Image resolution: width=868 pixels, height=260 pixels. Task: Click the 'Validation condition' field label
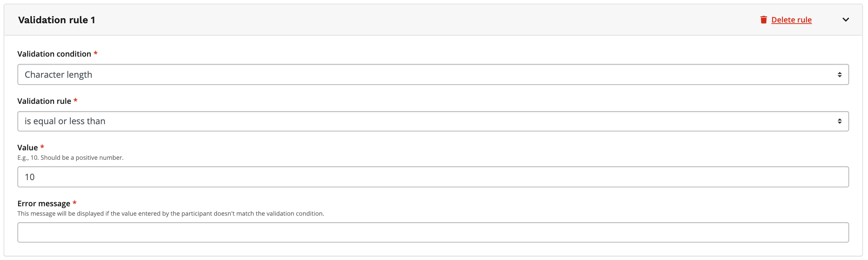click(x=54, y=54)
